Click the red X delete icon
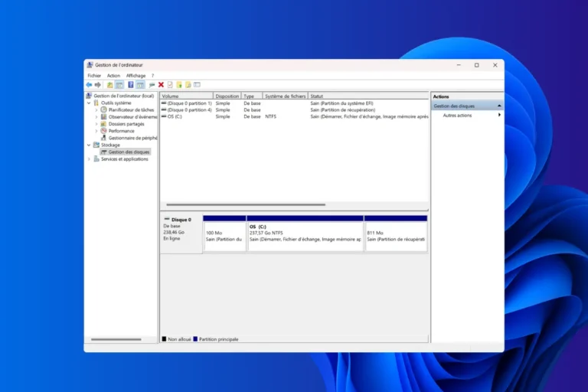This screenshot has width=588, height=392. point(161,85)
